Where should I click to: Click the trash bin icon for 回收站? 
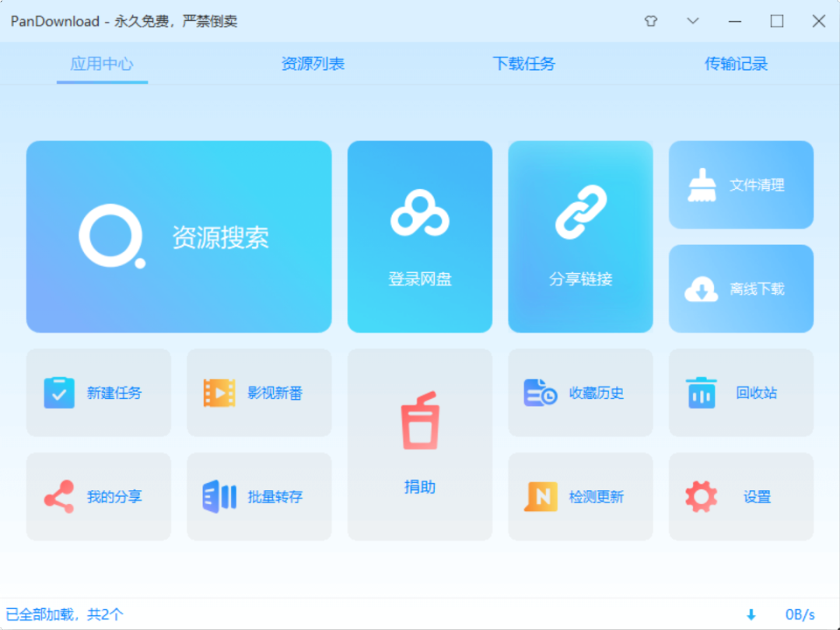pos(702,393)
